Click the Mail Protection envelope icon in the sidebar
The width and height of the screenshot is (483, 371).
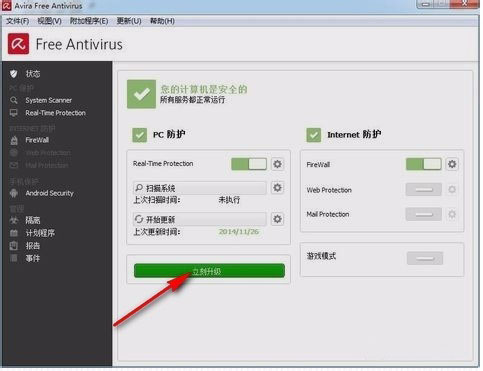tap(14, 165)
